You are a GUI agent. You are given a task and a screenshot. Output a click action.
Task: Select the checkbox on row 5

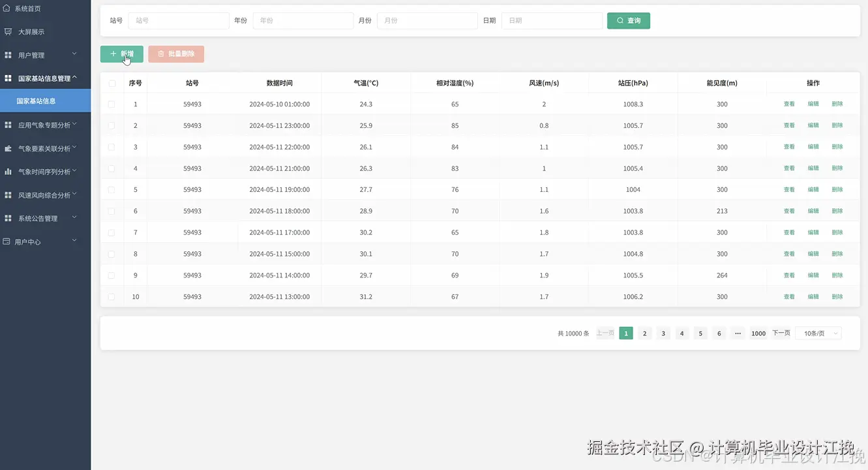point(111,189)
